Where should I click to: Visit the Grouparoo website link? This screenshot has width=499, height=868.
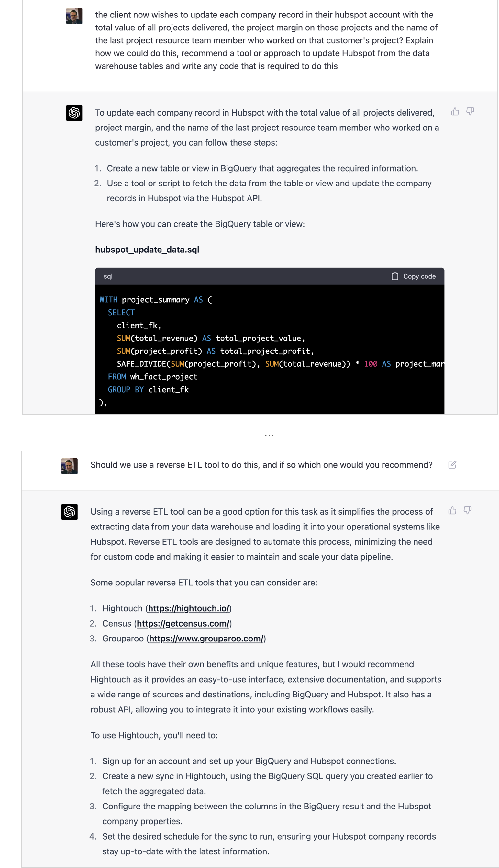coord(206,639)
